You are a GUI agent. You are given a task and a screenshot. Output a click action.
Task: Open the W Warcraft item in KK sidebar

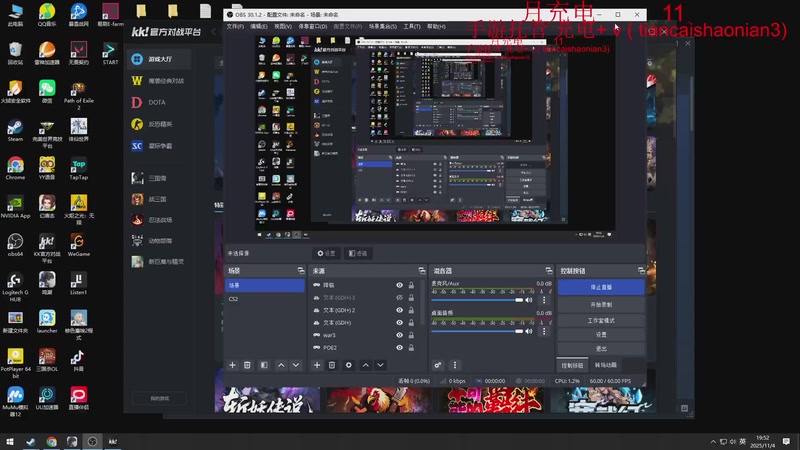point(157,81)
